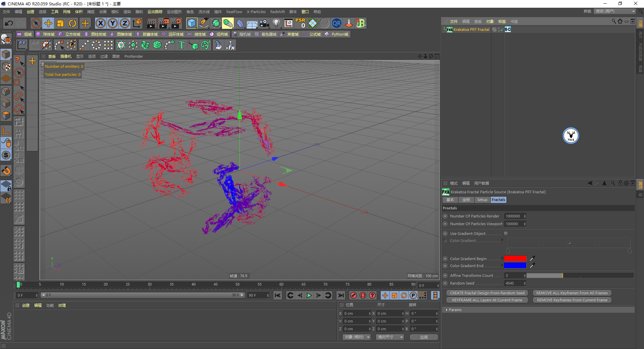Toggle Y axis lock
Image resolution: width=644 pixels, height=349 pixels.
click(113, 23)
